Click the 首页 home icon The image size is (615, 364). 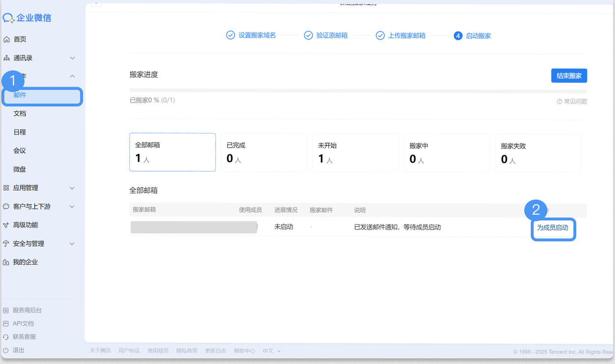pyautogui.click(x=6, y=39)
